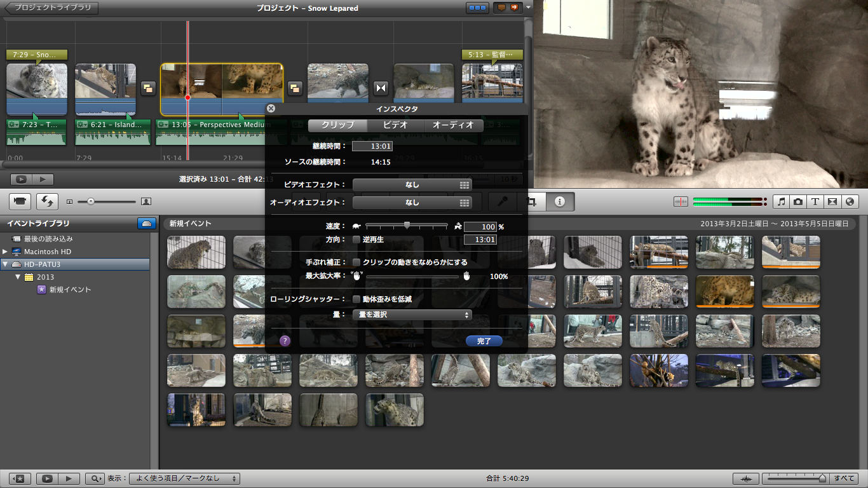The image size is (868, 488).
Task: Close the inspector panel
Action: coord(271,109)
